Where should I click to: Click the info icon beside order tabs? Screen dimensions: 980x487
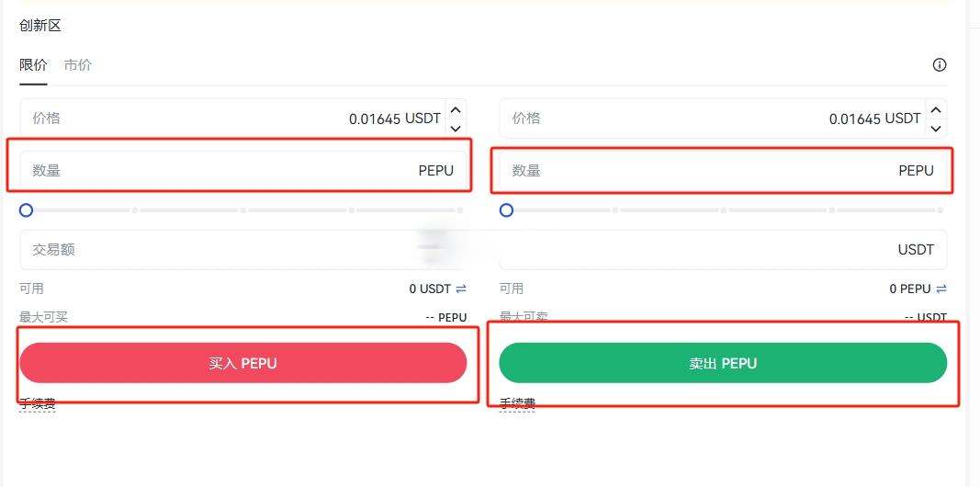[939, 65]
